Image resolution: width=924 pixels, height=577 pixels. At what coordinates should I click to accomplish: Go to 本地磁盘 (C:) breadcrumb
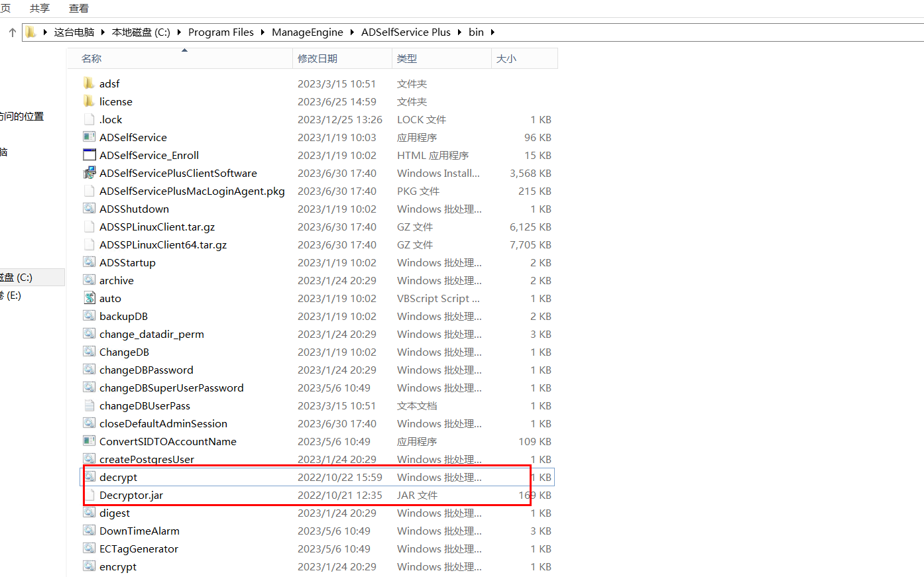pyautogui.click(x=141, y=32)
